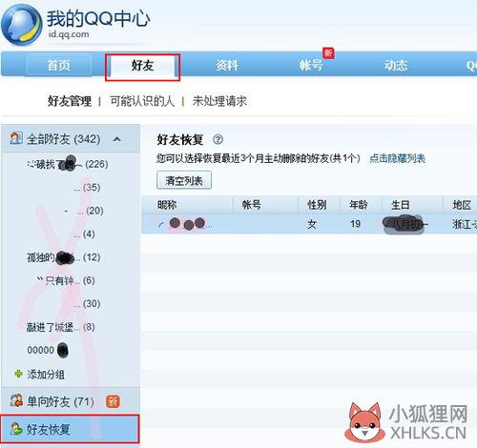Select the 00000 friend group
The height and width of the screenshot is (448, 477).
pos(48,350)
